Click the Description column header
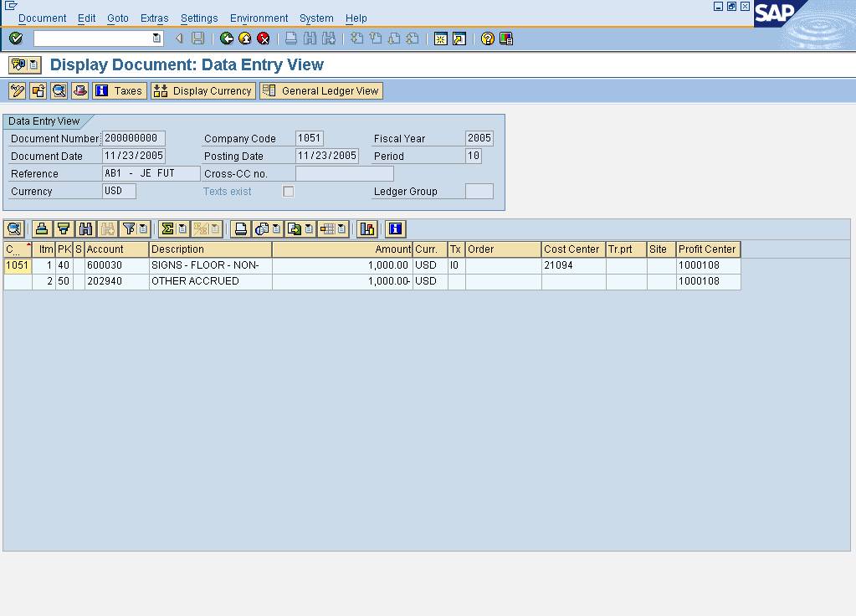The image size is (856, 616). click(x=210, y=249)
